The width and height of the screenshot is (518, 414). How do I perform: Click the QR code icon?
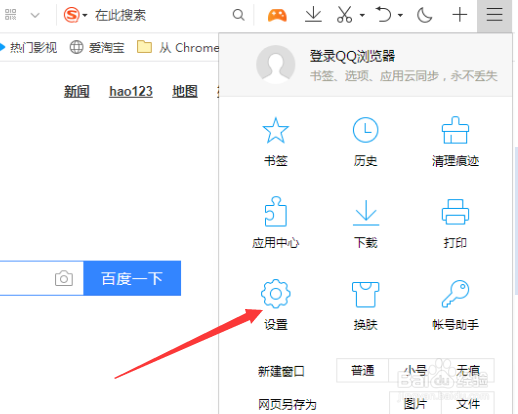pos(11,15)
